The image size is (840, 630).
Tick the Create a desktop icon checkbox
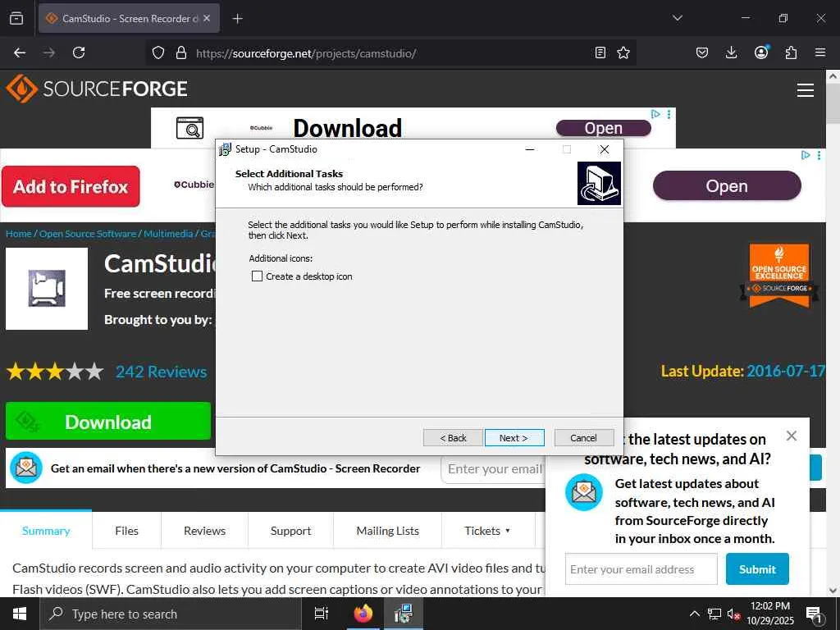pyautogui.click(x=257, y=276)
